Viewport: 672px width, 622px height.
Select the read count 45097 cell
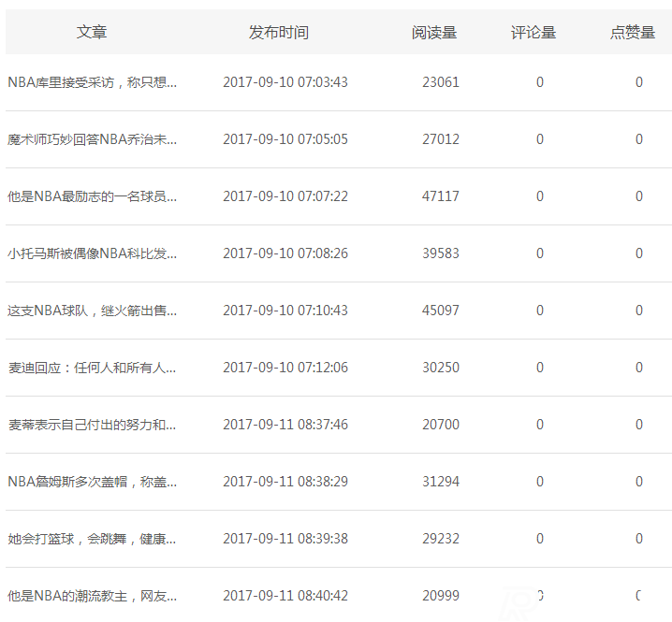[x=441, y=311]
